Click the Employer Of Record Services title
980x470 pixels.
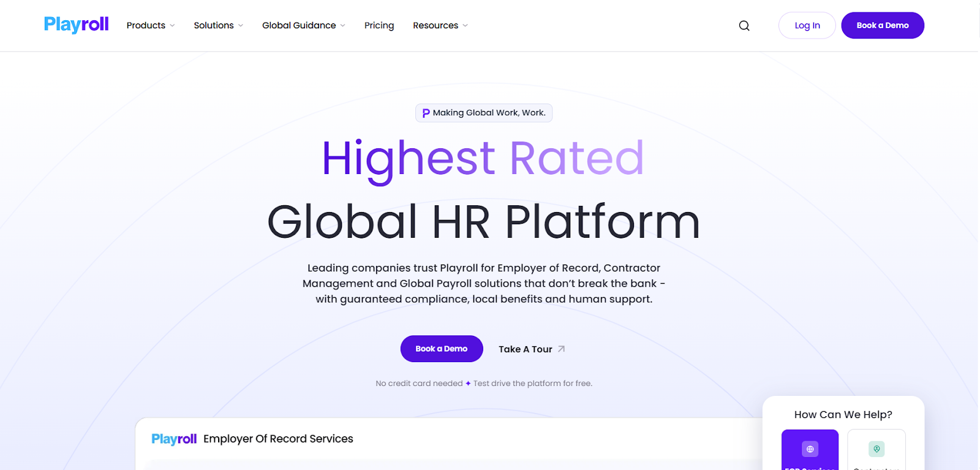278,439
